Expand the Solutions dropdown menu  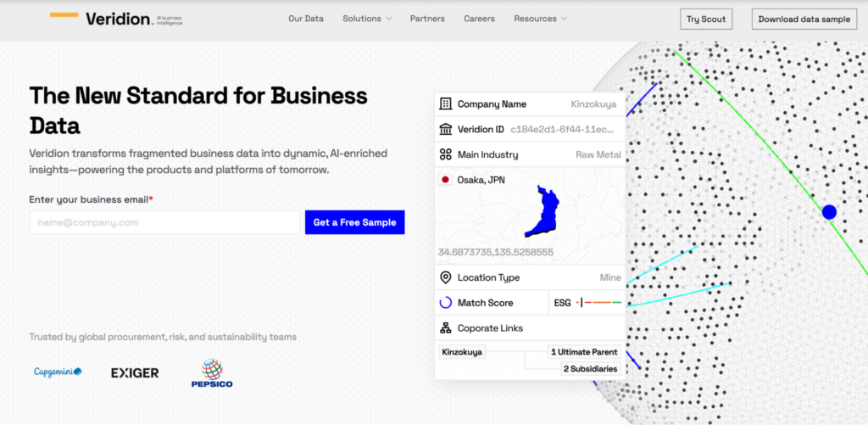pos(367,19)
